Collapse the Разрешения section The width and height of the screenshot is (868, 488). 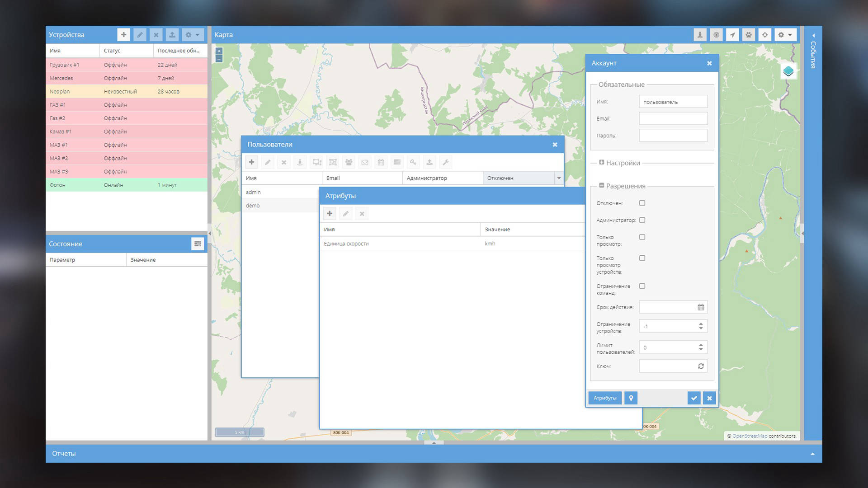(x=601, y=186)
